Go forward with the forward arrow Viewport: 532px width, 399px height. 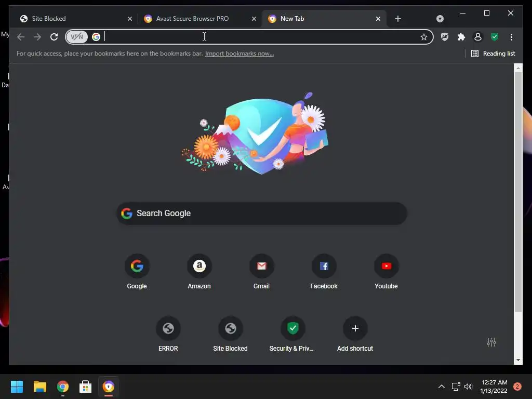click(37, 37)
